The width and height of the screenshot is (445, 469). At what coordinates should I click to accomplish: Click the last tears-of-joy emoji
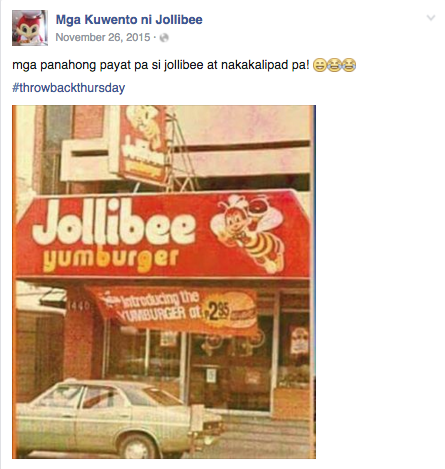coord(349,65)
